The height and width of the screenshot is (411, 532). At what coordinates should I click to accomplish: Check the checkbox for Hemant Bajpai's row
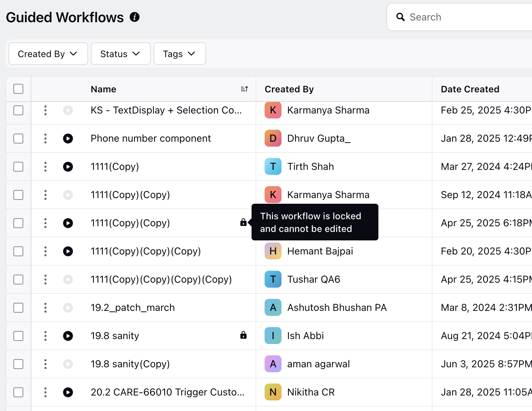coord(18,251)
